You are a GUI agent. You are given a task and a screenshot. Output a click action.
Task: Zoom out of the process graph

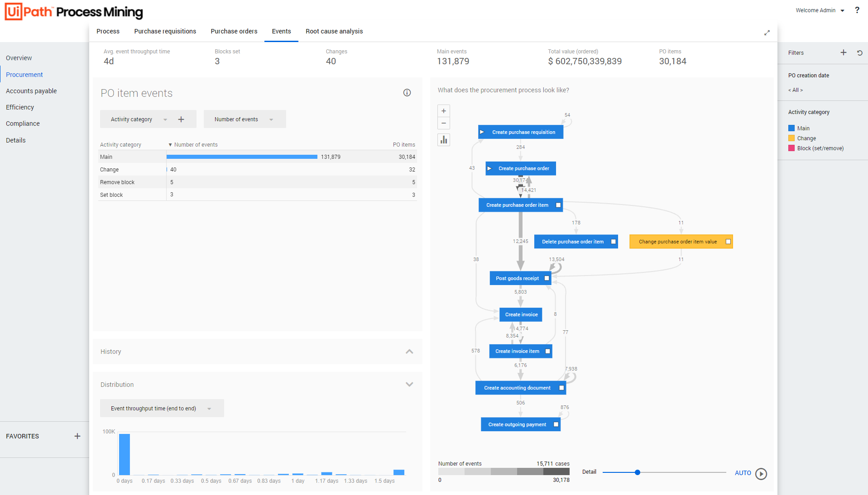click(x=444, y=124)
